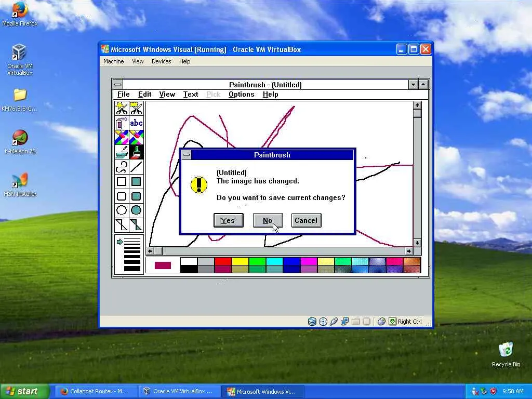Viewport: 532px width, 399px height.
Task: Select the Color Eraser tool
Action: (122, 137)
